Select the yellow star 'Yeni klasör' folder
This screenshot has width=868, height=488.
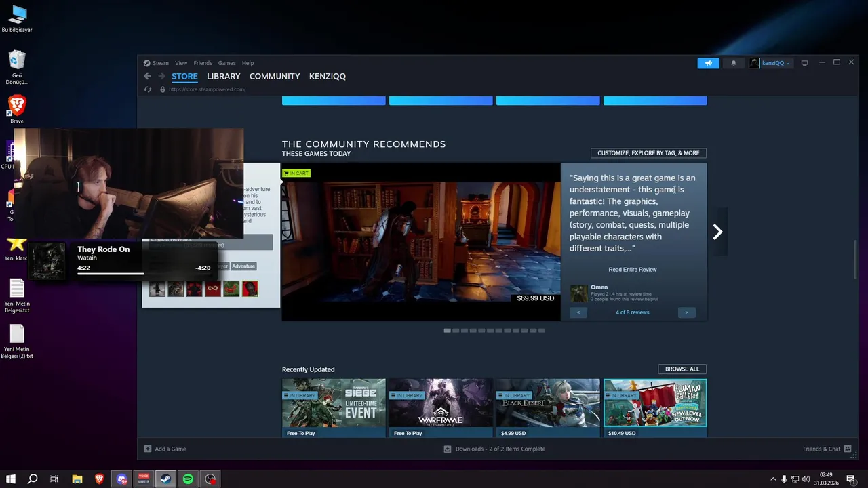coord(17,248)
